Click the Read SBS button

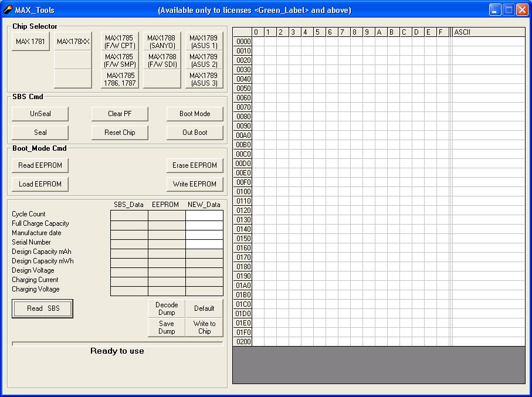point(42,308)
